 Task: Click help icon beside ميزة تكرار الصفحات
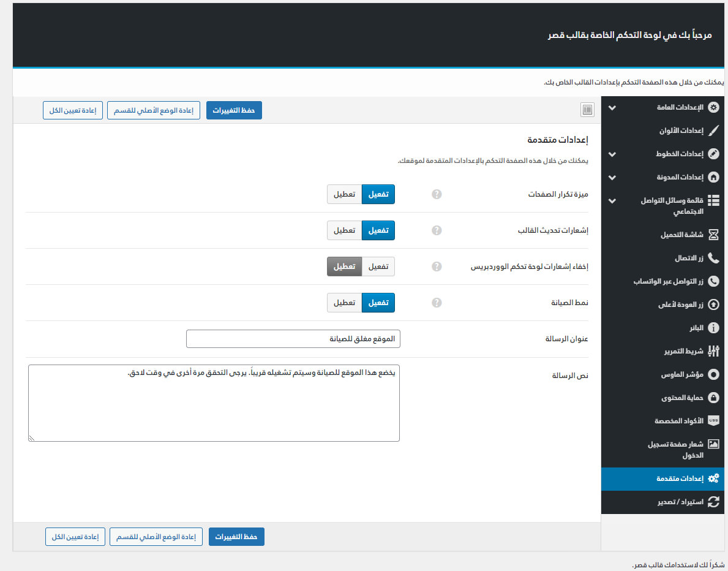coord(437,194)
